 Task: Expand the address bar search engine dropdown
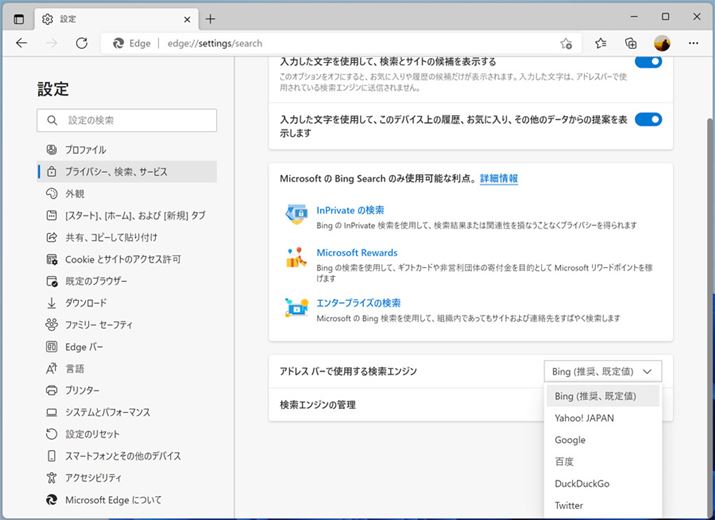point(603,371)
